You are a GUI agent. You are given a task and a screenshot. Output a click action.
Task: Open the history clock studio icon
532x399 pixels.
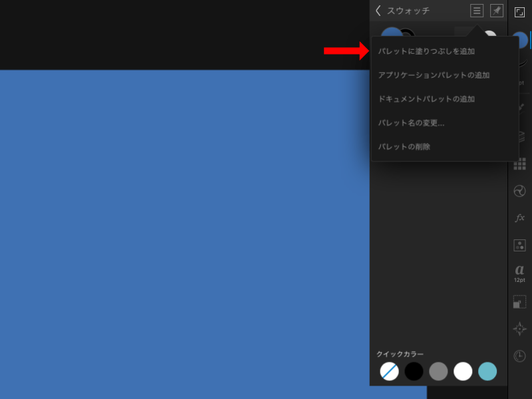click(x=519, y=356)
